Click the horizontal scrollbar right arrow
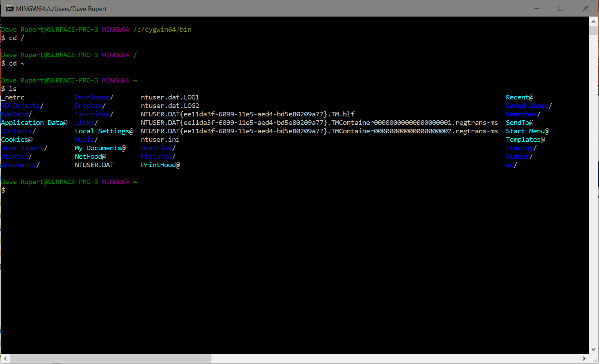 click(x=584, y=358)
